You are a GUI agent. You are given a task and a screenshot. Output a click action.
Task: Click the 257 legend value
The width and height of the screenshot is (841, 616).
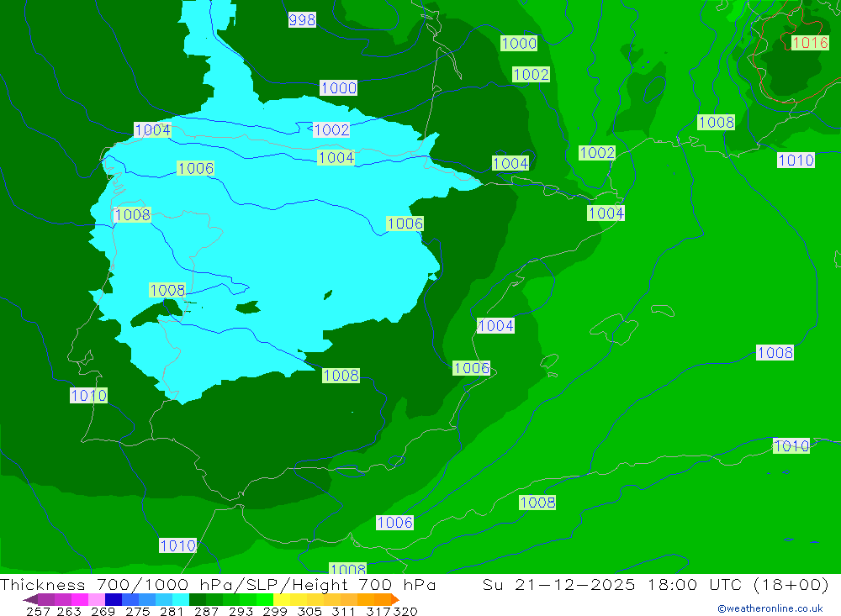click(x=38, y=611)
